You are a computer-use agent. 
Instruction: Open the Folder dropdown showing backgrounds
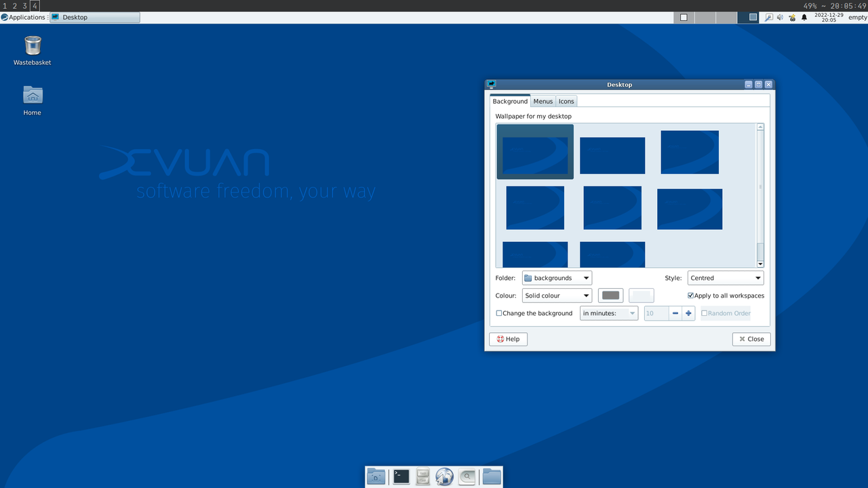click(557, 278)
